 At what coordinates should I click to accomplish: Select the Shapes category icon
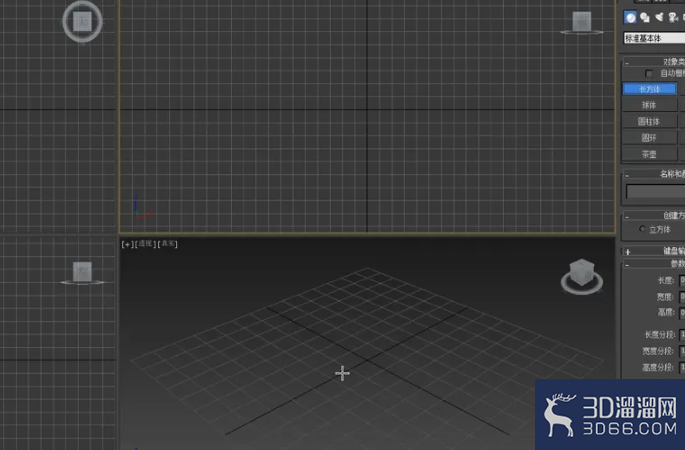(x=644, y=17)
